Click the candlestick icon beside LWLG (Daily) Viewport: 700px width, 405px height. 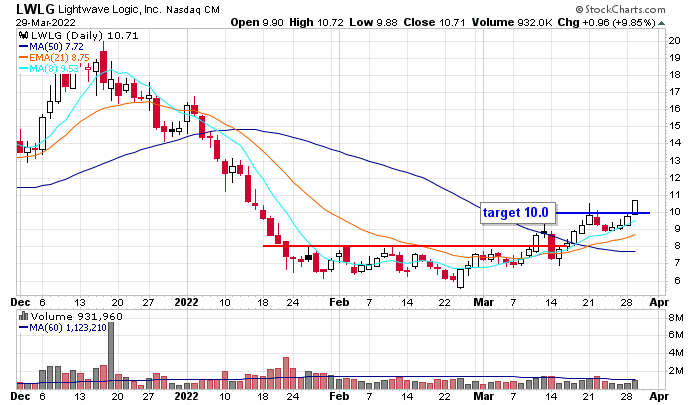coord(23,35)
